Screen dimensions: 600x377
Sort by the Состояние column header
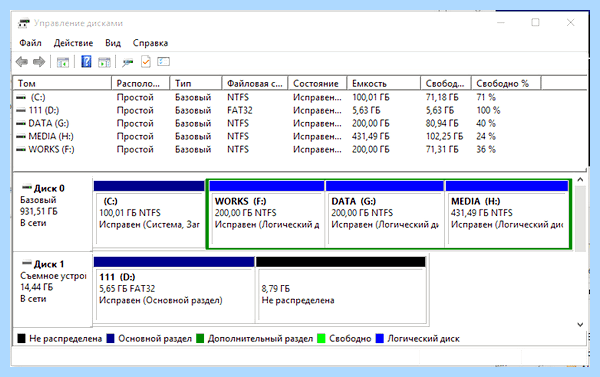[318, 83]
